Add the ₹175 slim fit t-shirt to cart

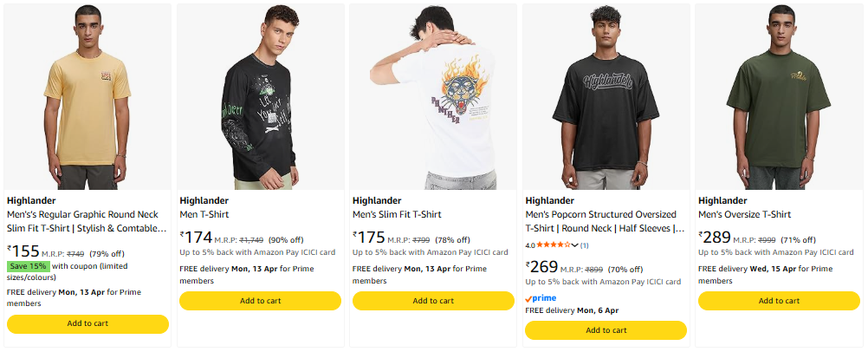[433, 301]
